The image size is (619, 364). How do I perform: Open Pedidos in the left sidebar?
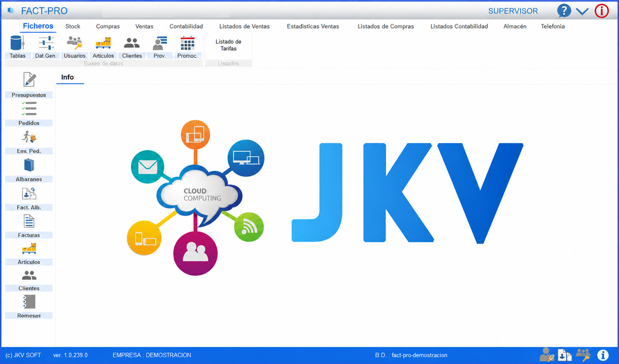[x=29, y=113]
